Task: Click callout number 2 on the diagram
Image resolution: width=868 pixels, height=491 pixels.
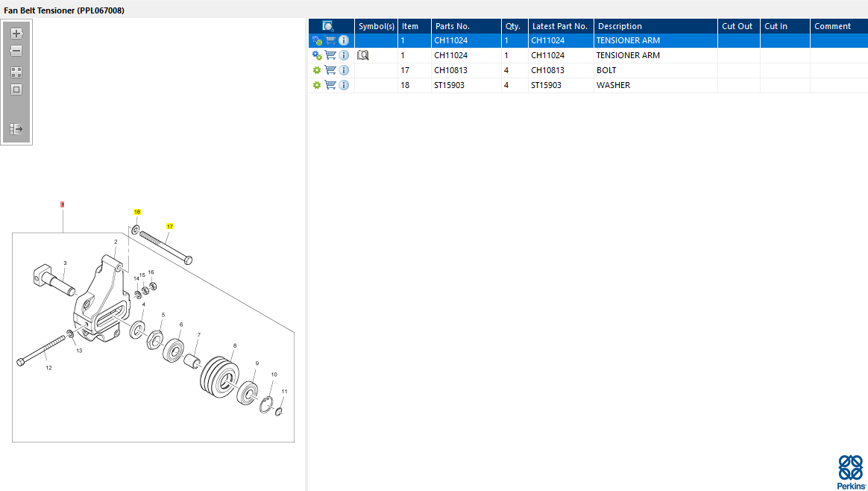Action: [116, 242]
